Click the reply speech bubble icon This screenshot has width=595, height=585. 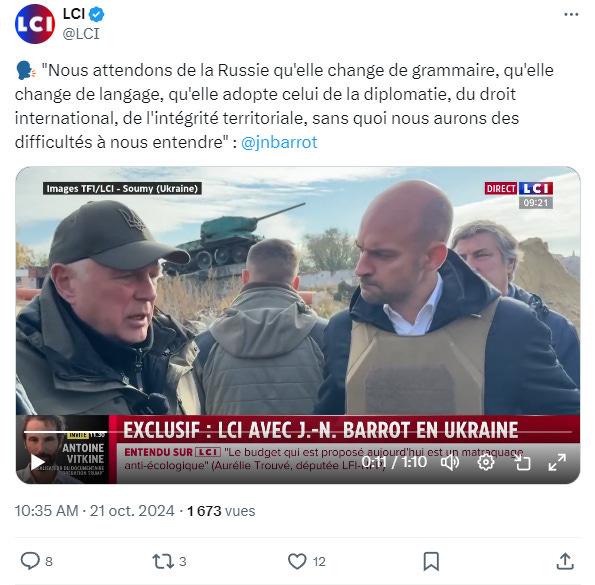coord(30,561)
